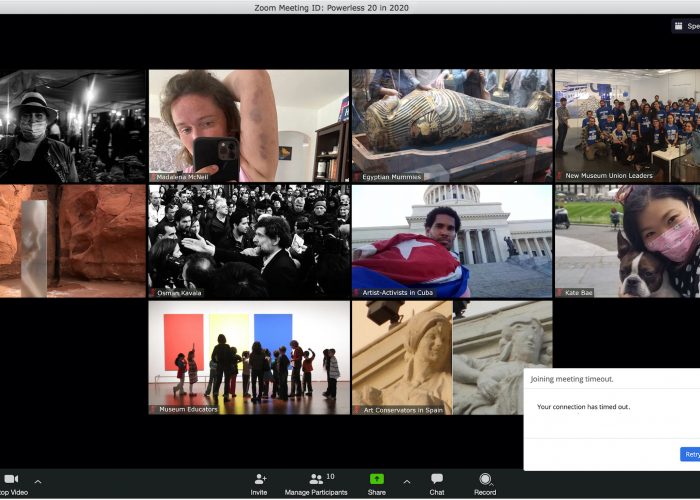This screenshot has height=500, width=700.
Task: Select Madalena McNeil's video tile
Action: (x=248, y=125)
